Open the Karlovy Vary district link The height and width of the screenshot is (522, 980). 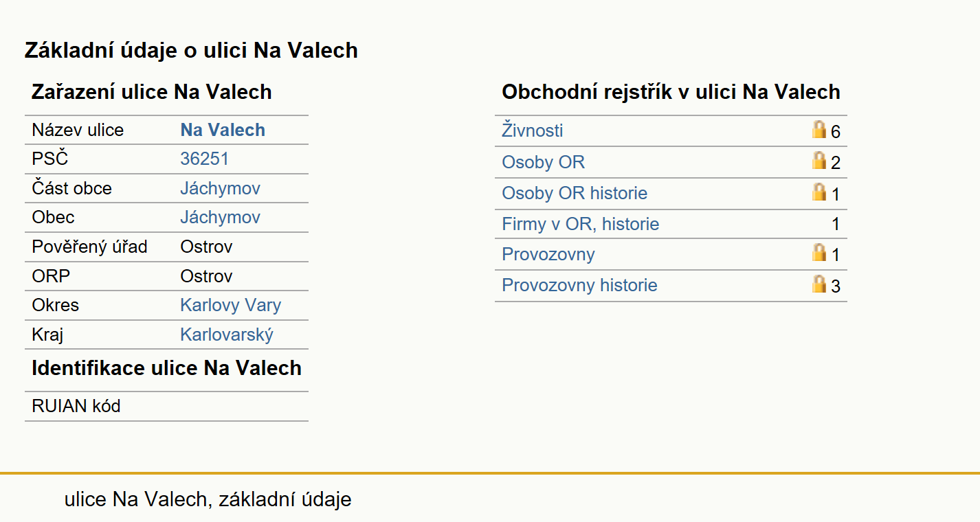pyautogui.click(x=230, y=306)
